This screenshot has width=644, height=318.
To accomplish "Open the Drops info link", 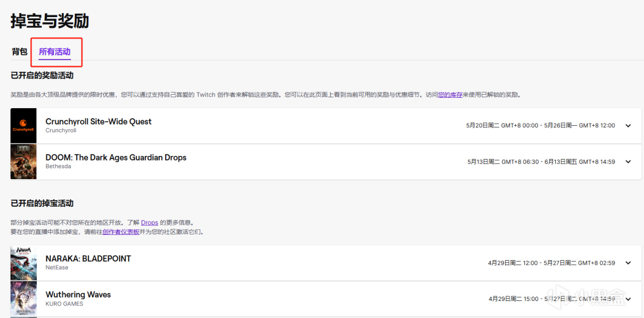I will [149, 222].
